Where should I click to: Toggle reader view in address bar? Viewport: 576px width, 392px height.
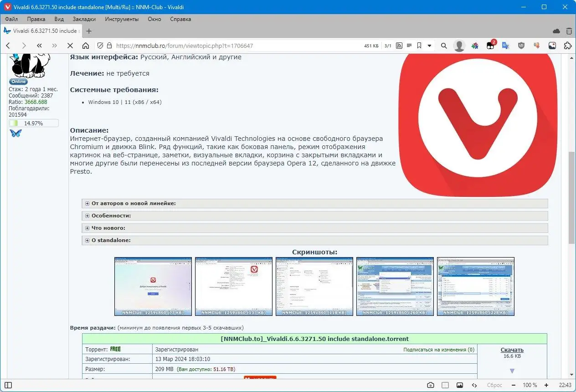click(409, 46)
